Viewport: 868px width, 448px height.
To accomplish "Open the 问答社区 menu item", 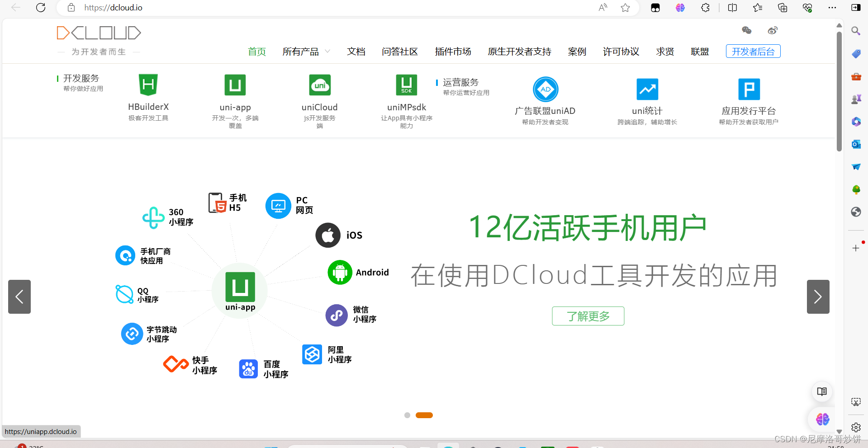I will click(400, 52).
